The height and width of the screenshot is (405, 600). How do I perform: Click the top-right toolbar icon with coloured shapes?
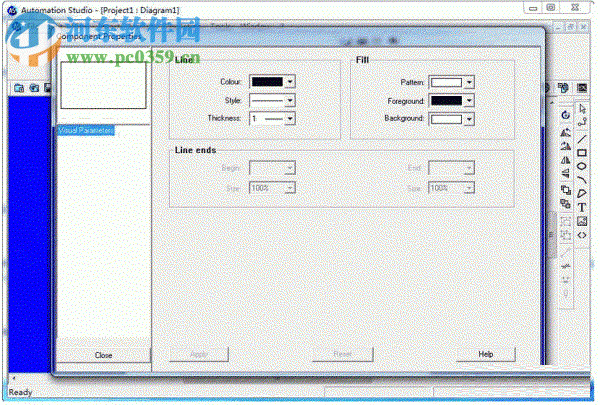(x=563, y=88)
